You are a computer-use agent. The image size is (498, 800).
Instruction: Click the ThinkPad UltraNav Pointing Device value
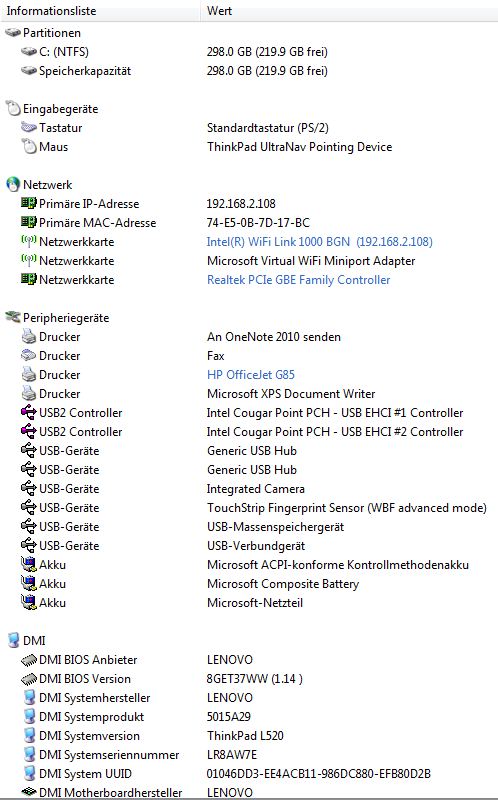[300, 147]
